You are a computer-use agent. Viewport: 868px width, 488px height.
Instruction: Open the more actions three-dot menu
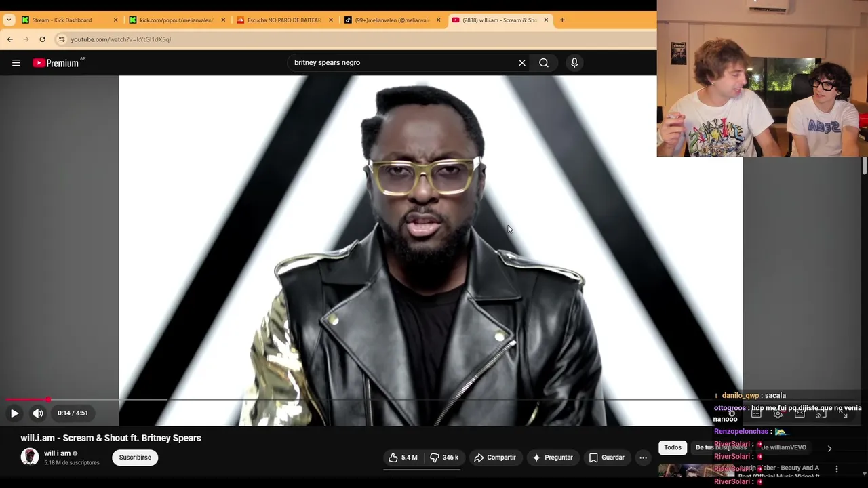(643, 457)
